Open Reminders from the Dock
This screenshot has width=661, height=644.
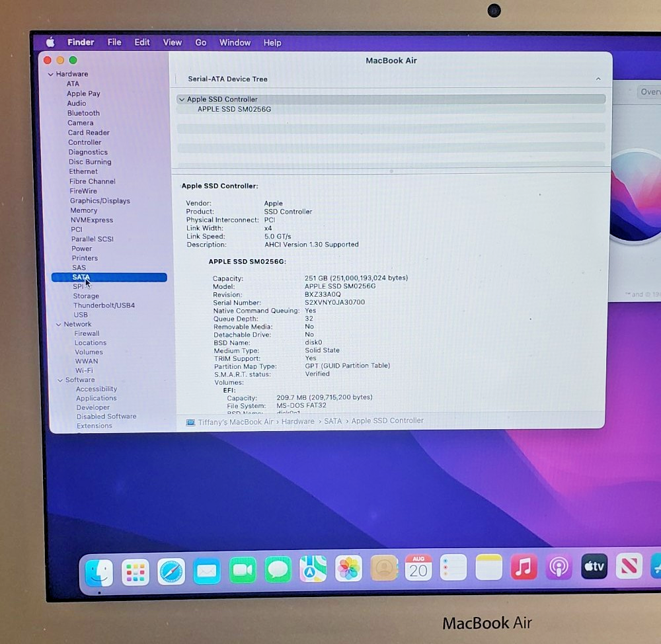[x=453, y=567]
